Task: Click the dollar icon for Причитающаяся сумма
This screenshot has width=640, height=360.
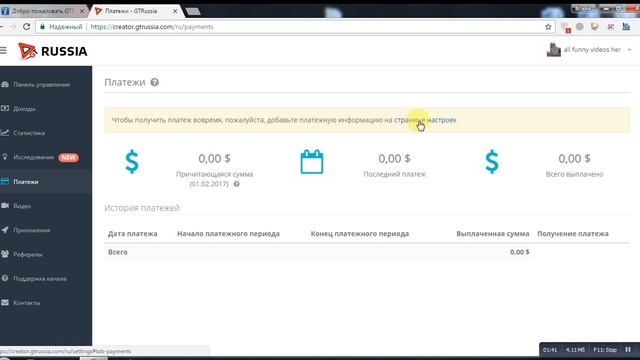Action: pyautogui.click(x=132, y=162)
